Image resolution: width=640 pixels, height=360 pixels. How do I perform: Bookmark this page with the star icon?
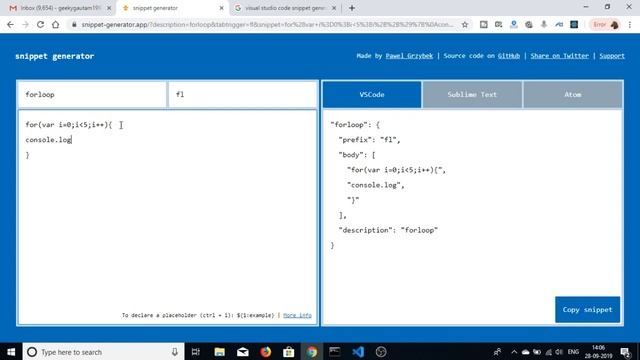tap(464, 24)
